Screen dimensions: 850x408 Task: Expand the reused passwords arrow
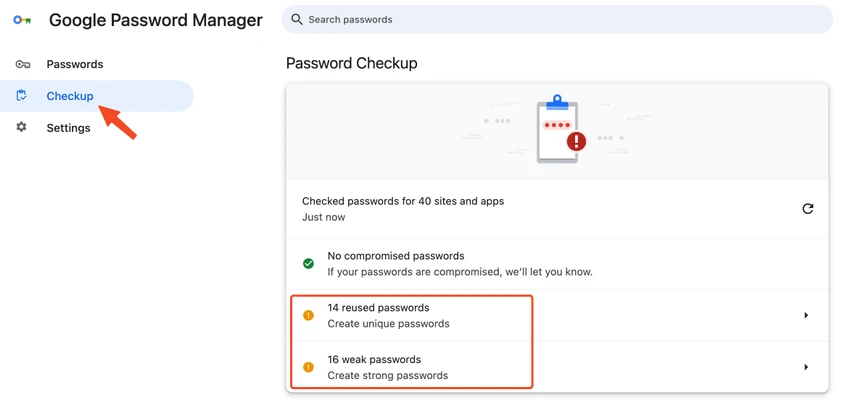[806, 315]
